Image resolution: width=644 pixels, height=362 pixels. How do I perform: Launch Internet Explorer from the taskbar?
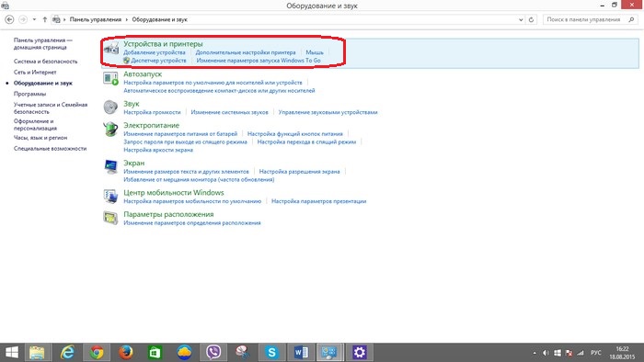[67, 352]
